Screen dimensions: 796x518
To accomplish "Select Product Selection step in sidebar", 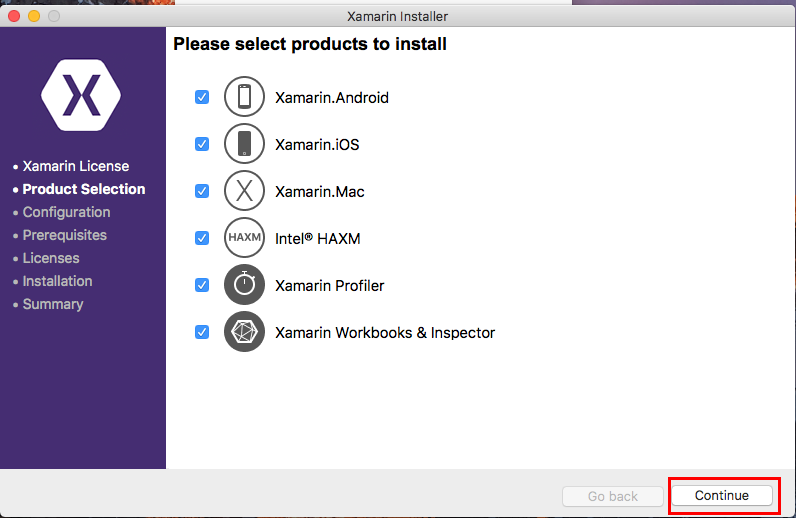I will [84, 189].
